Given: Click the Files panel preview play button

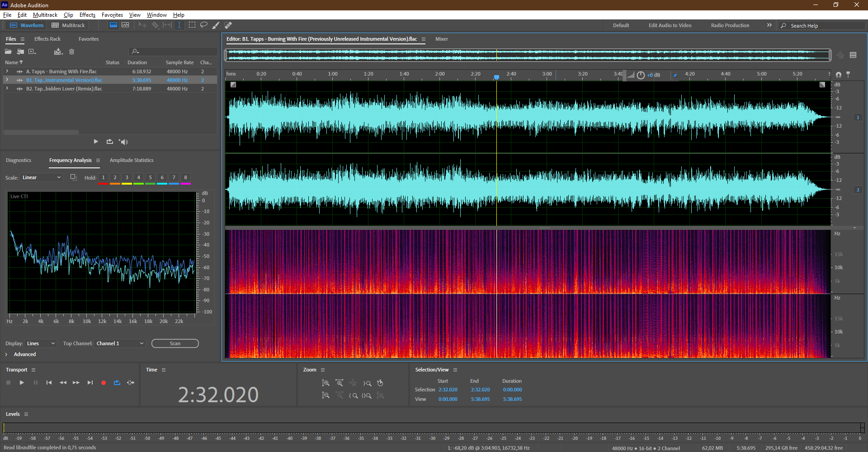Looking at the screenshot, I should 96,142.
